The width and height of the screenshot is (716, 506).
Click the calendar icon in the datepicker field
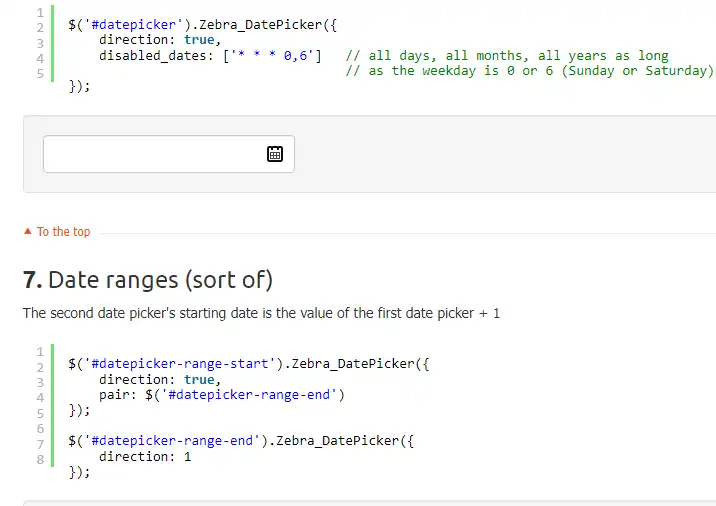tap(275, 154)
